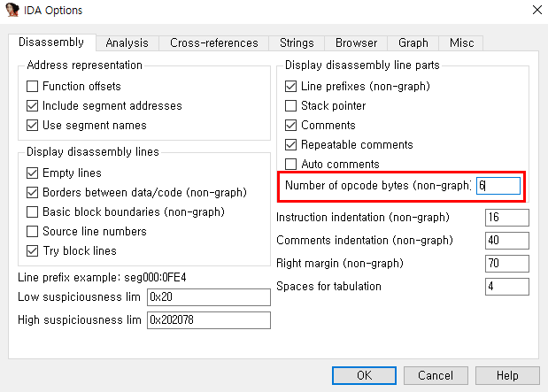Image resolution: width=548 pixels, height=392 pixels.
Task: Enable the Auto comments checkbox
Action: coord(290,164)
